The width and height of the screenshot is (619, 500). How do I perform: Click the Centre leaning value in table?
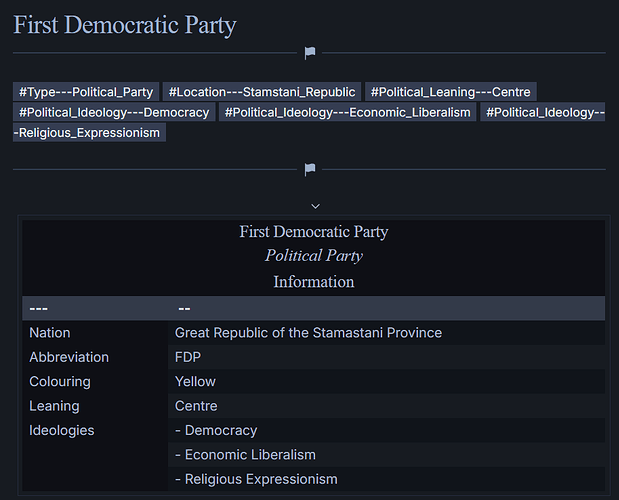point(196,406)
